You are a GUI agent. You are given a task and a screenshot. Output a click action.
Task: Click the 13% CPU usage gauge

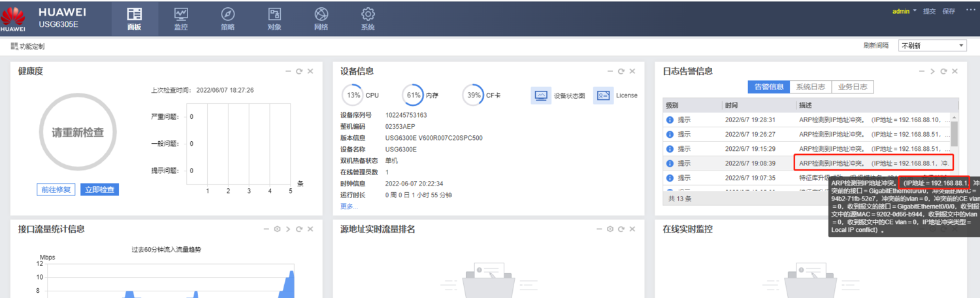pyautogui.click(x=353, y=95)
